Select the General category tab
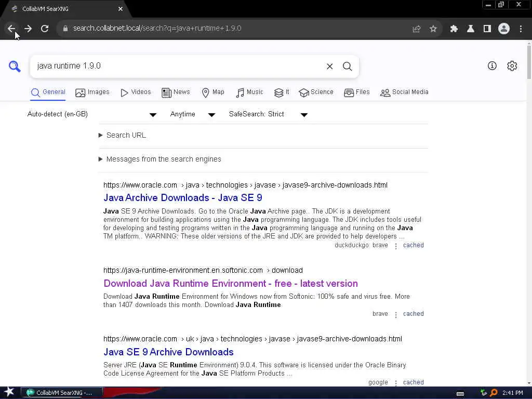Viewport: 532px width, 399px height. [48, 92]
